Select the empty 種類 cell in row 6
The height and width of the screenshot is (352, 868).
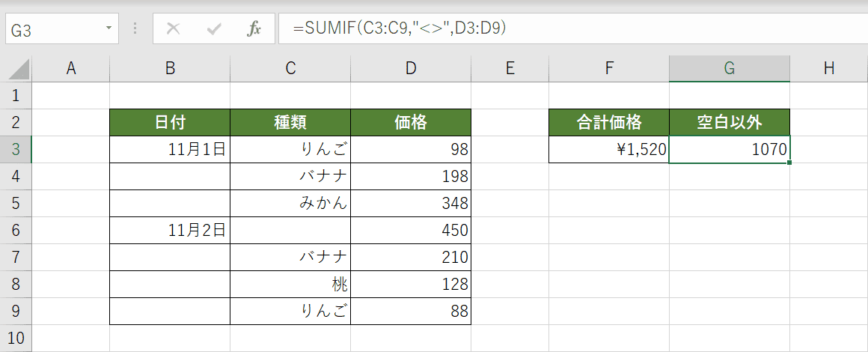point(290,231)
